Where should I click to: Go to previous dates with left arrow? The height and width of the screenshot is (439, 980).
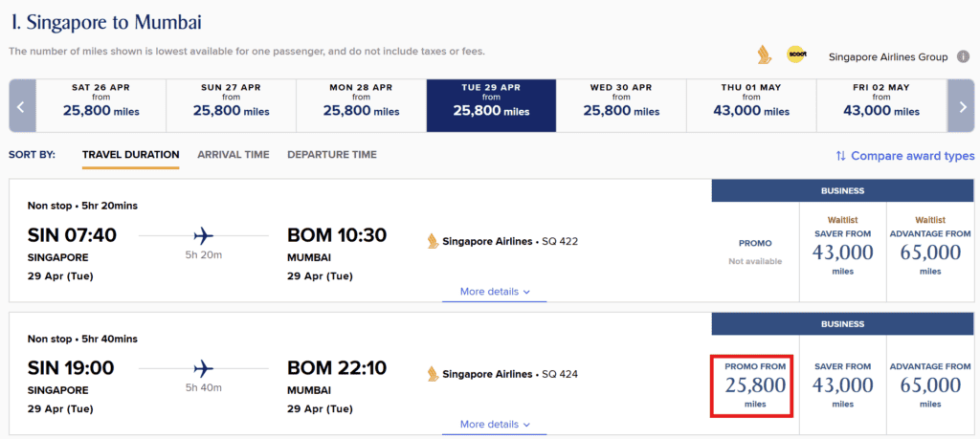[22, 105]
